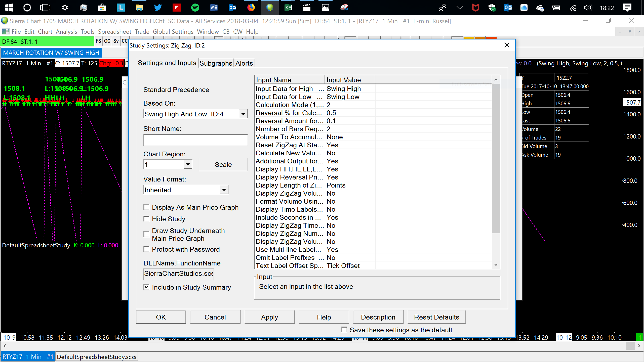Expand the Chart Region dropdown

(x=187, y=165)
